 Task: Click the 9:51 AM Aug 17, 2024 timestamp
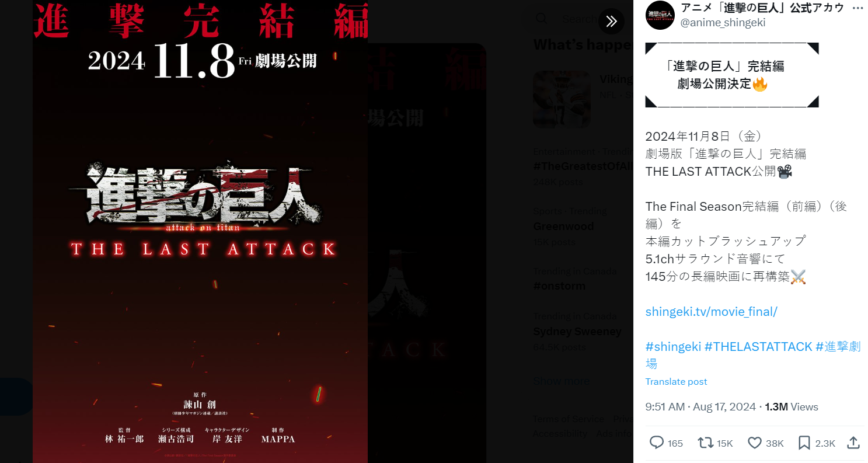[700, 407]
